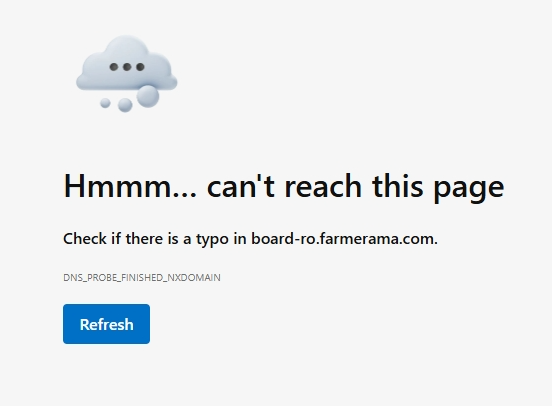Select the board-ro.farmerama.com domain text
This screenshot has height=406, width=552.
344,239
